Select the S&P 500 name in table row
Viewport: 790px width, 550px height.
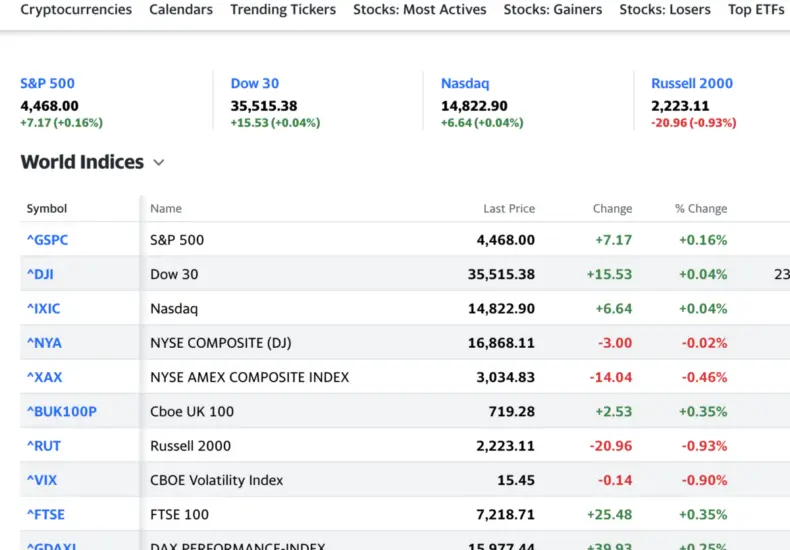(177, 240)
